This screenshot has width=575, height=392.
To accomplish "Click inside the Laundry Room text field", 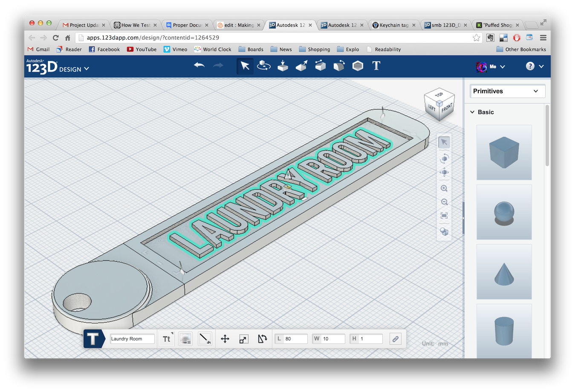I will coord(132,338).
